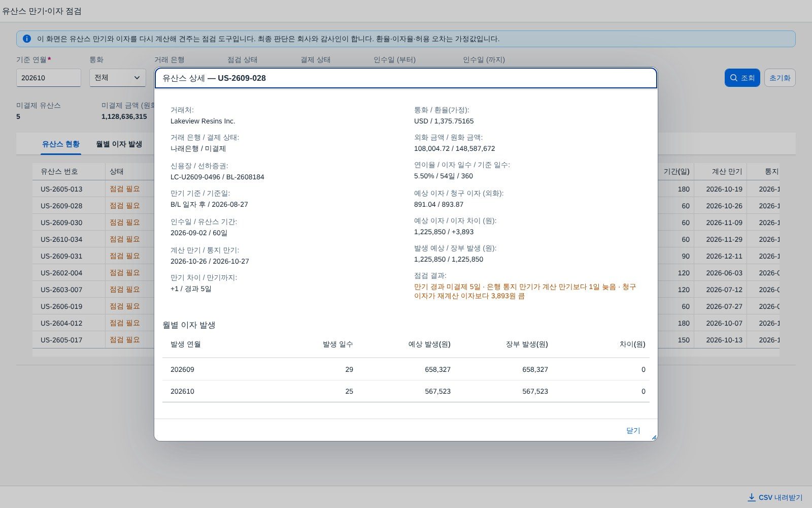This screenshot has width=812, height=508.
Task: Click the 2026-12-11 maturity date cell
Action: click(724, 256)
